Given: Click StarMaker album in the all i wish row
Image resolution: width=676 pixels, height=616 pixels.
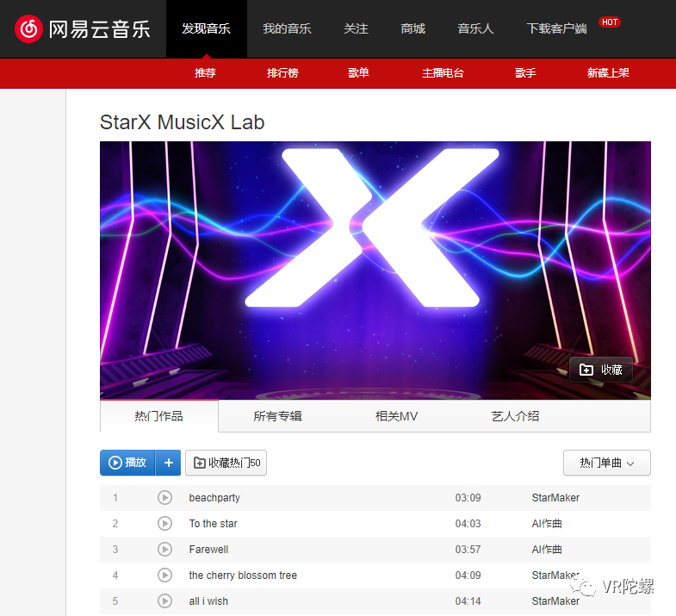Looking at the screenshot, I should [x=555, y=601].
